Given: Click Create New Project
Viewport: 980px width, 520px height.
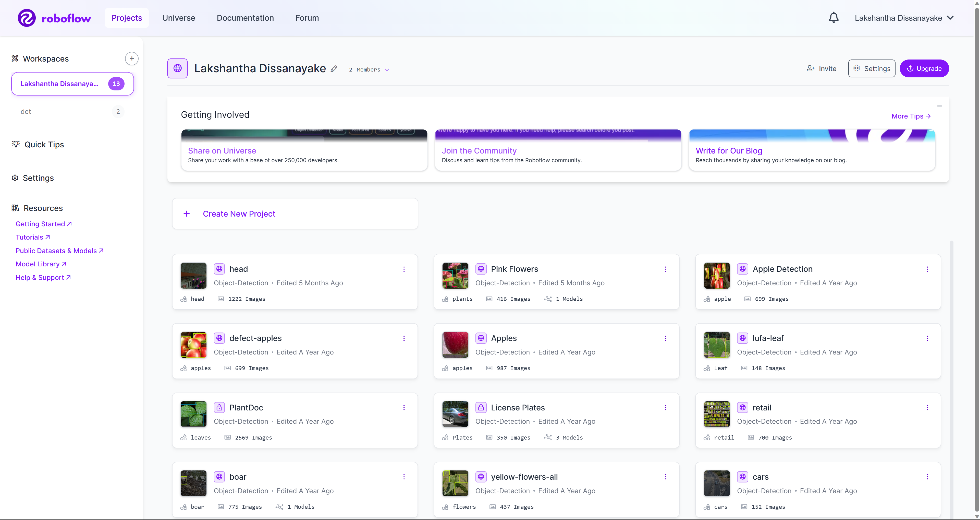Looking at the screenshot, I should pos(239,214).
